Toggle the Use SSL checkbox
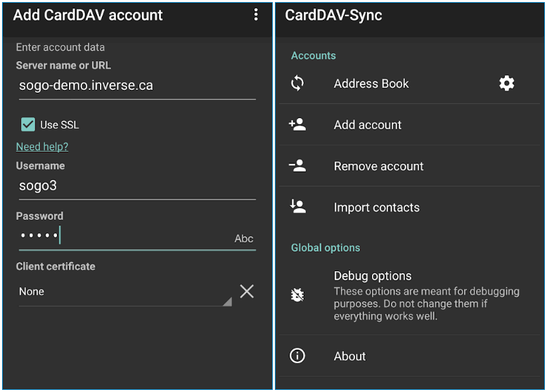 click(x=28, y=124)
